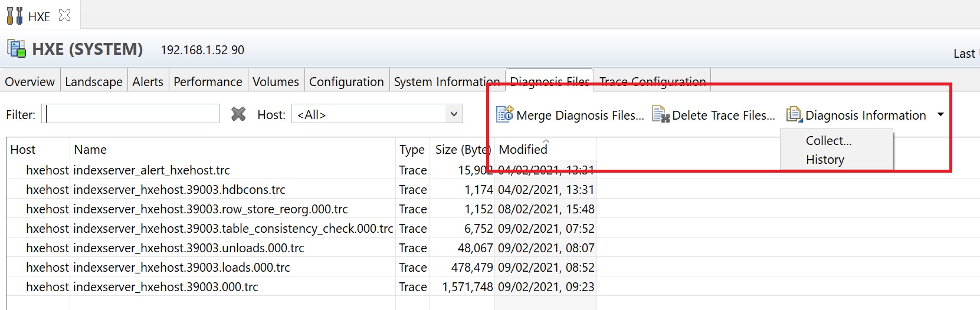This screenshot has width=980, height=310.
Task: Switch to the Overview tab
Action: tap(30, 81)
